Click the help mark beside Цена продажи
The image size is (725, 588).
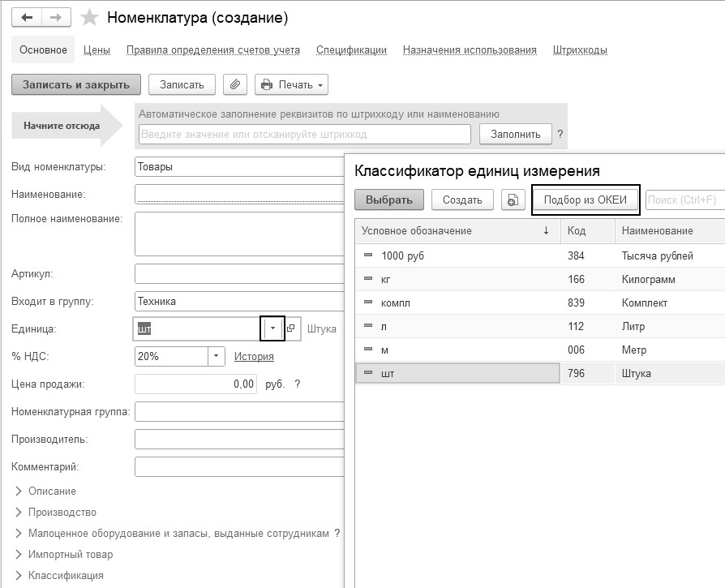point(298,384)
